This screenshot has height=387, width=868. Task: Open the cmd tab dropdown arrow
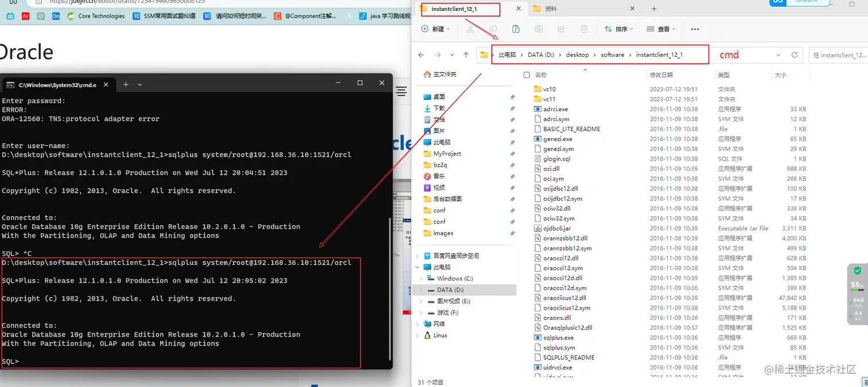(139, 84)
